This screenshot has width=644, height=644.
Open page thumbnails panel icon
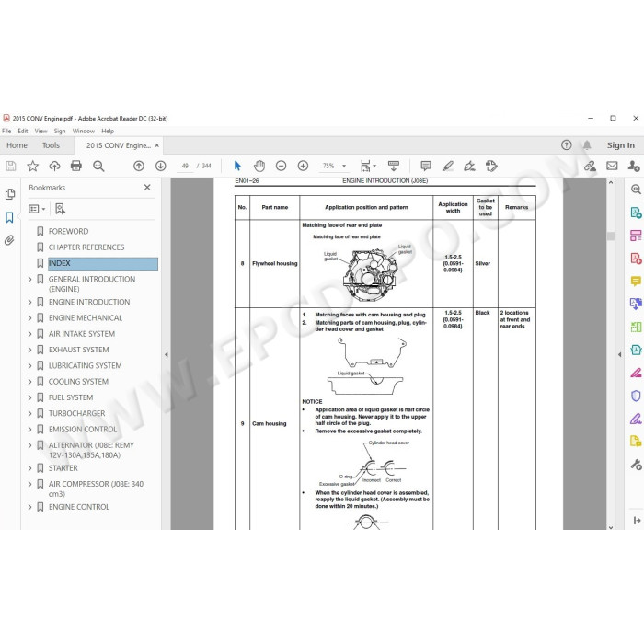(10, 194)
